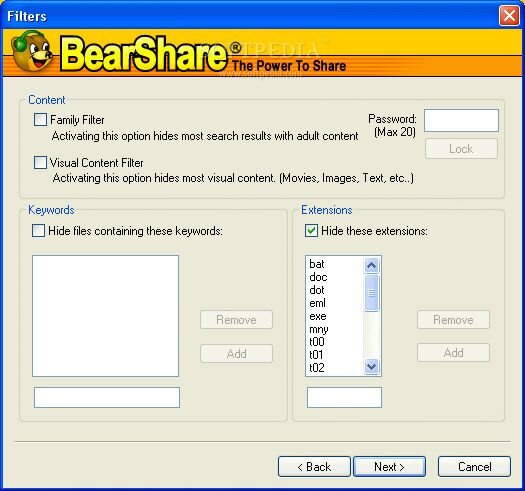The height and width of the screenshot is (491, 525).
Task: Click Add button in Keywords section
Action: click(x=236, y=353)
